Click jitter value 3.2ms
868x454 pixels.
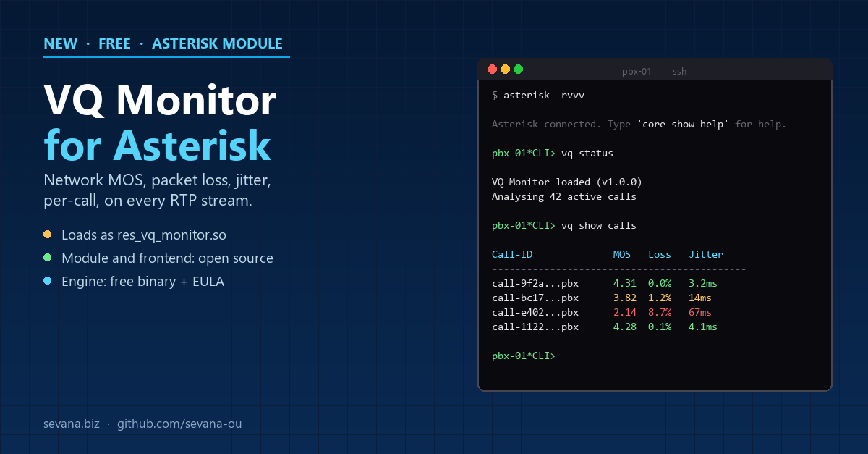[703, 283]
